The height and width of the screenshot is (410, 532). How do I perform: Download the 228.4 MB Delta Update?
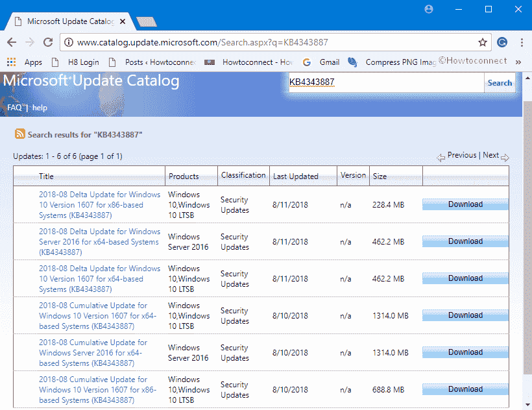(x=465, y=204)
